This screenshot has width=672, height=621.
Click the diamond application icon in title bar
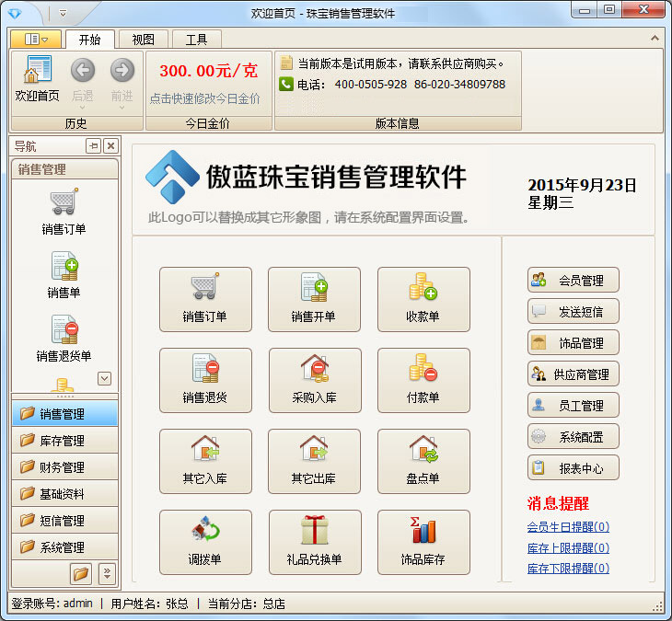coord(15,14)
